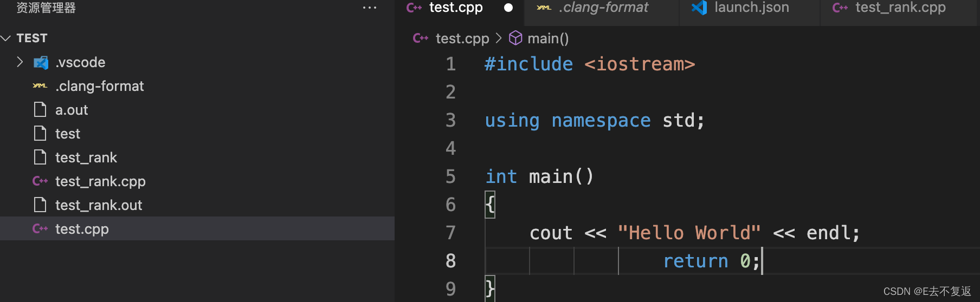The height and width of the screenshot is (302, 980).
Task: Open test_rank.cpp from the explorer
Action: coord(100,181)
